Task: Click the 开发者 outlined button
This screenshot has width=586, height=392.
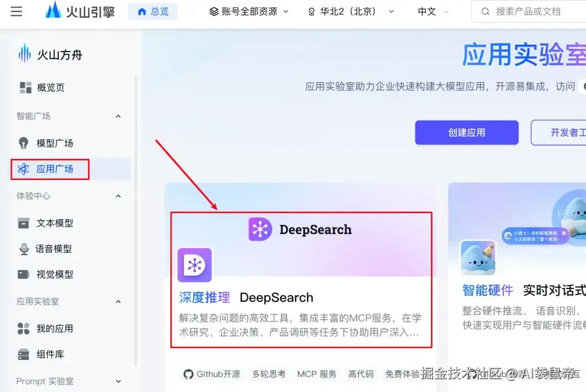Action: (559, 132)
